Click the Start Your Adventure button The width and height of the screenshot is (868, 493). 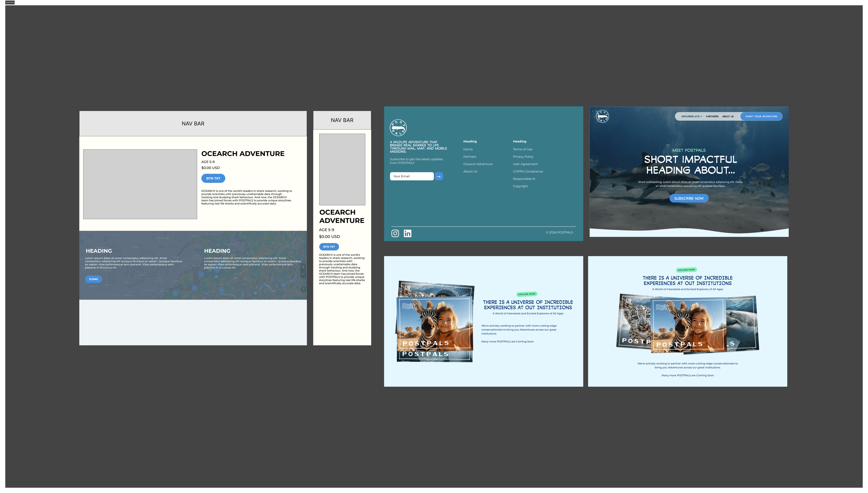pos(761,116)
